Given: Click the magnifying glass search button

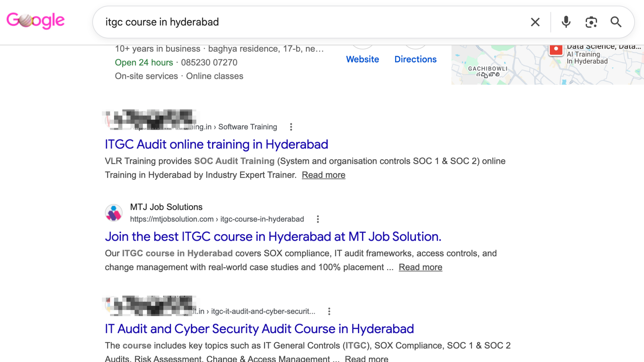Looking at the screenshot, I should (x=616, y=22).
